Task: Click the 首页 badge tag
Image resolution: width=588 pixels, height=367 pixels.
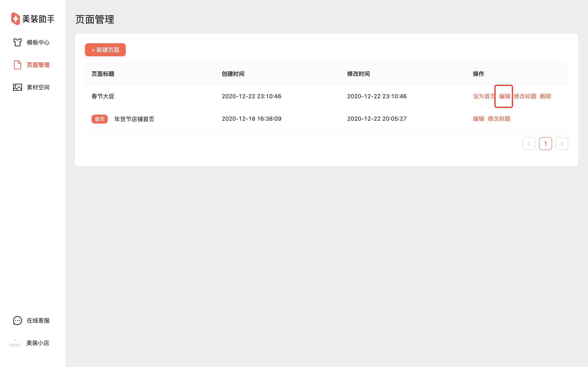Action: [x=99, y=119]
